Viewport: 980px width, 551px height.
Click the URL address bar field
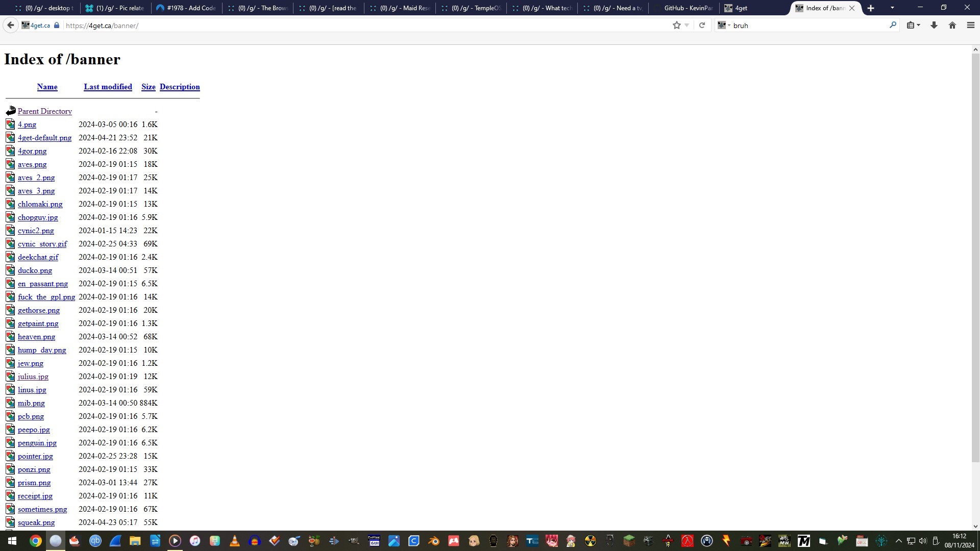click(x=357, y=25)
